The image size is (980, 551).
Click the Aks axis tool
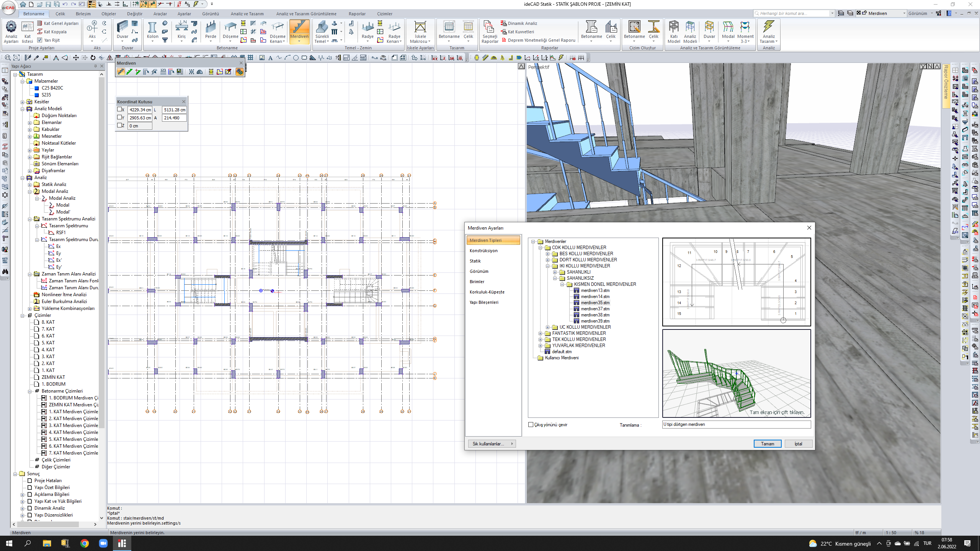pos(92,31)
